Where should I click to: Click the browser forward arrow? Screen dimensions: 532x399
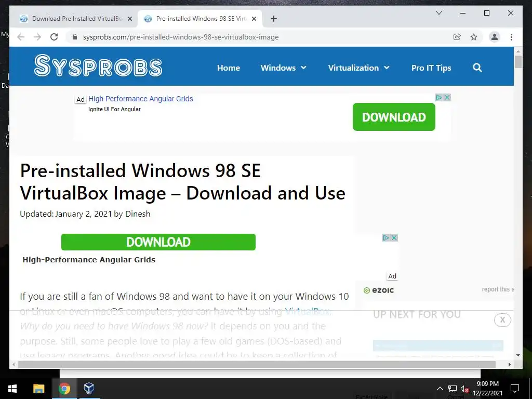coord(37,37)
